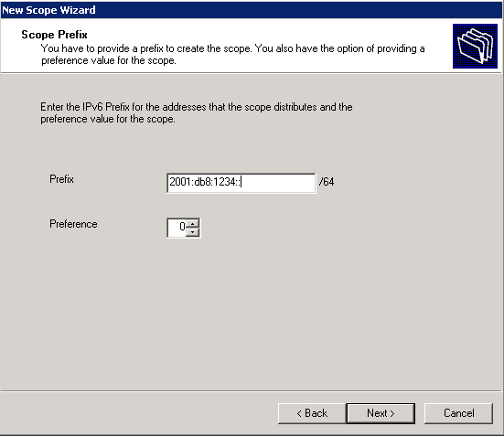Focus the Prefix input field

(x=241, y=183)
